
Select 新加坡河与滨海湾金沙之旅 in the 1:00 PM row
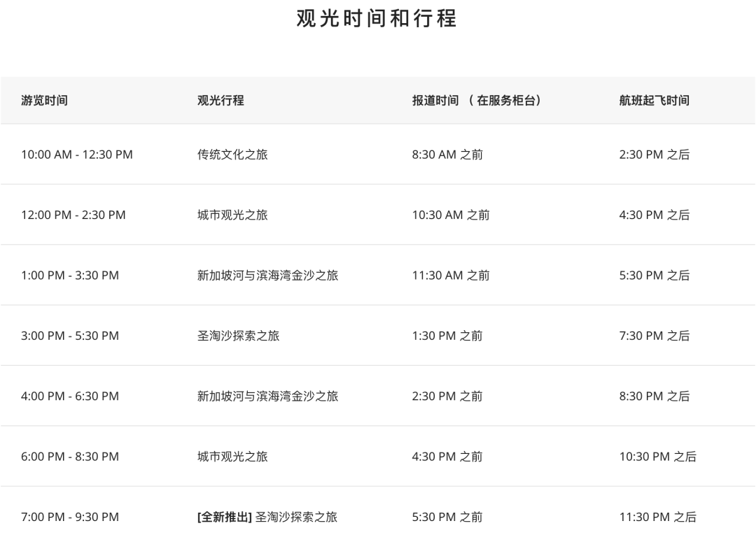click(267, 275)
